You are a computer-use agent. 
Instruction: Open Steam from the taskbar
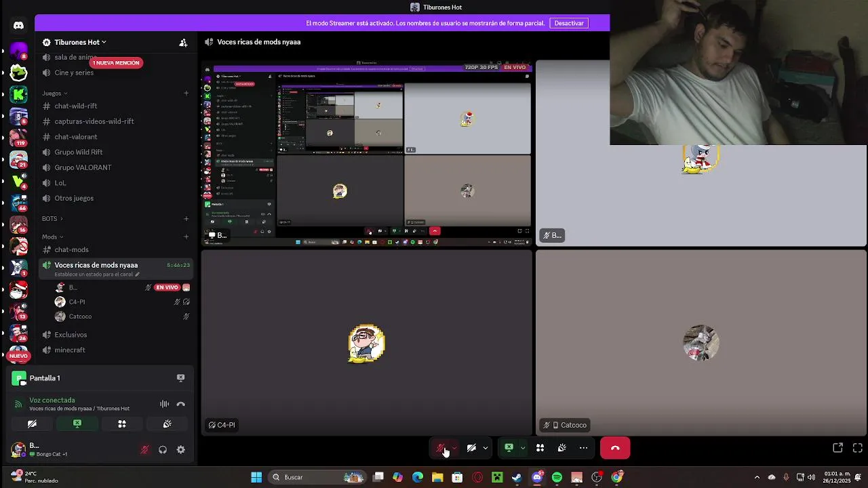(x=517, y=477)
